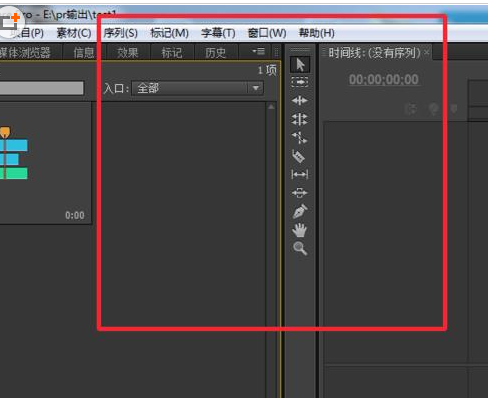Open the 入口 全部 dropdown

click(198, 88)
